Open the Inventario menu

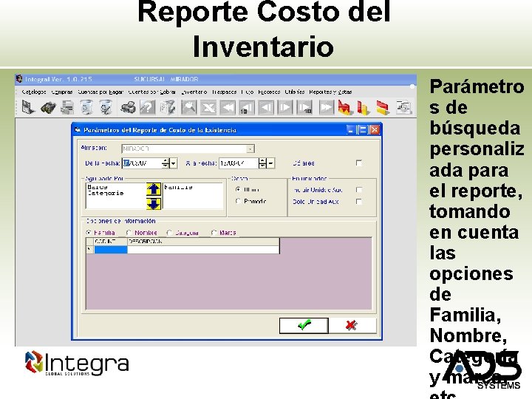click(x=194, y=92)
